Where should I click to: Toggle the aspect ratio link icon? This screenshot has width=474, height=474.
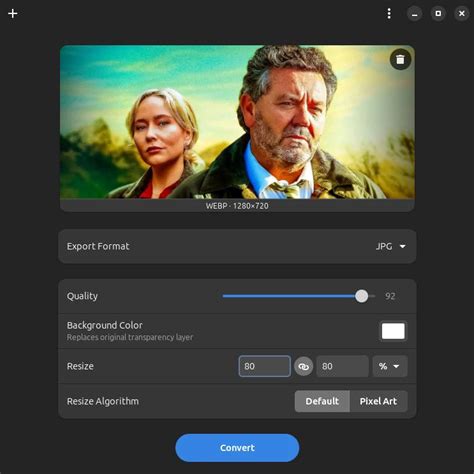point(303,366)
